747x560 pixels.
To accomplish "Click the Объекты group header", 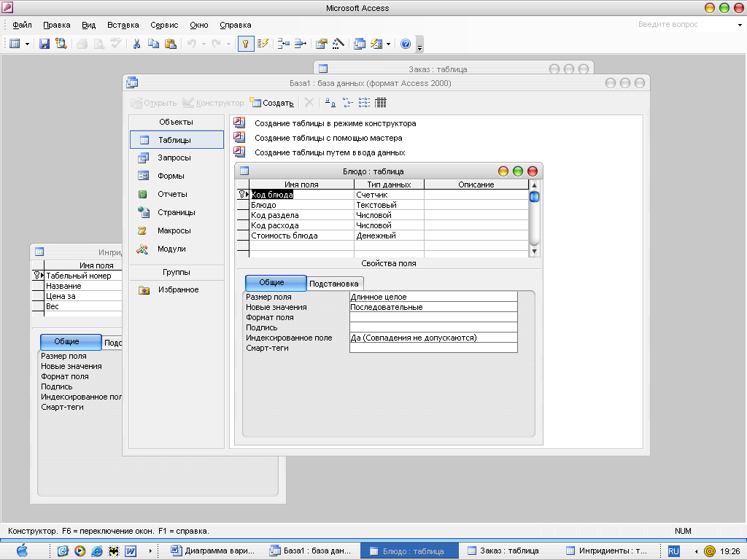I will (177, 122).
